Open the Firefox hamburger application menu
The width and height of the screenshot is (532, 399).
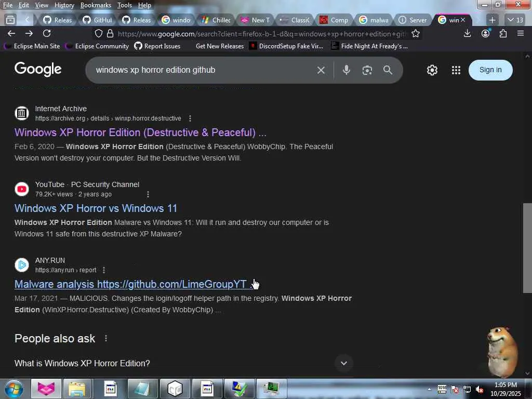[521, 33]
